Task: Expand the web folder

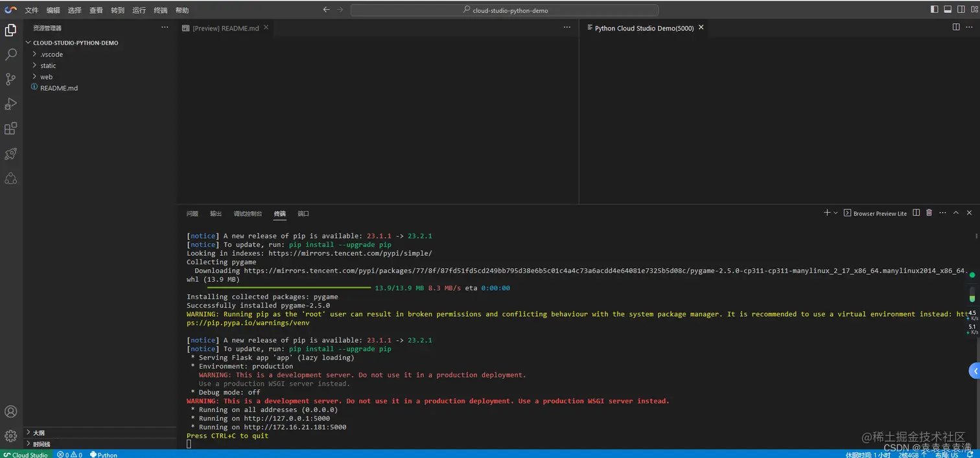Action: [x=100, y=76]
